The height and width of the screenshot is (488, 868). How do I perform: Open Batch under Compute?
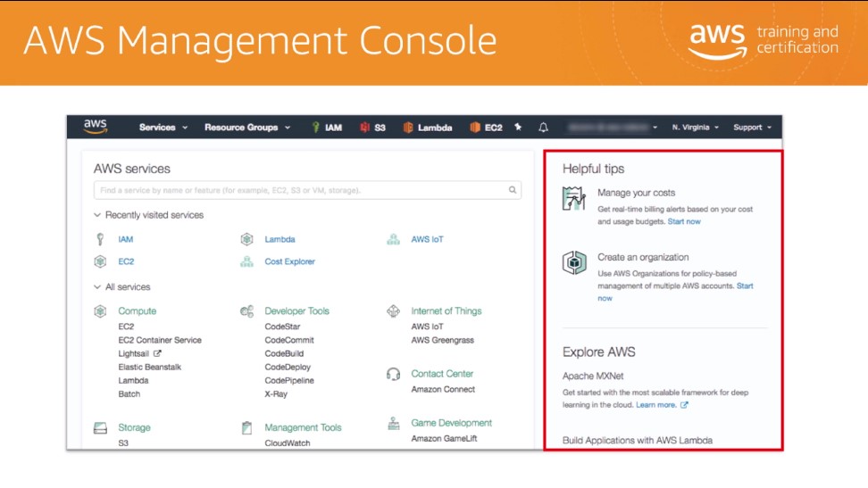[x=129, y=394]
